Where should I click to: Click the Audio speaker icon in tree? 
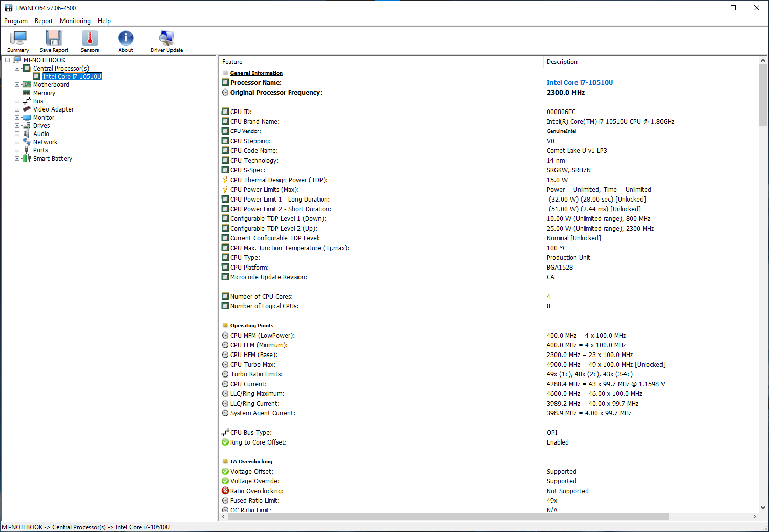pos(27,134)
